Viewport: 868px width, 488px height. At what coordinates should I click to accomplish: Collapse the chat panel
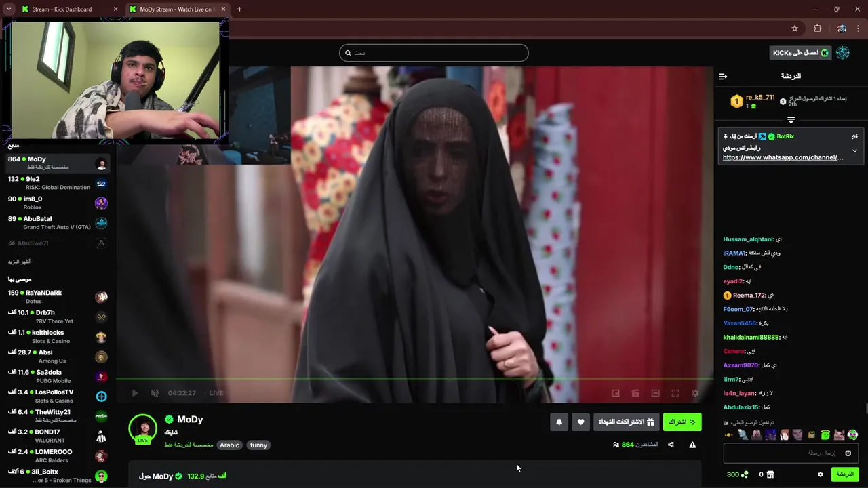coord(723,76)
